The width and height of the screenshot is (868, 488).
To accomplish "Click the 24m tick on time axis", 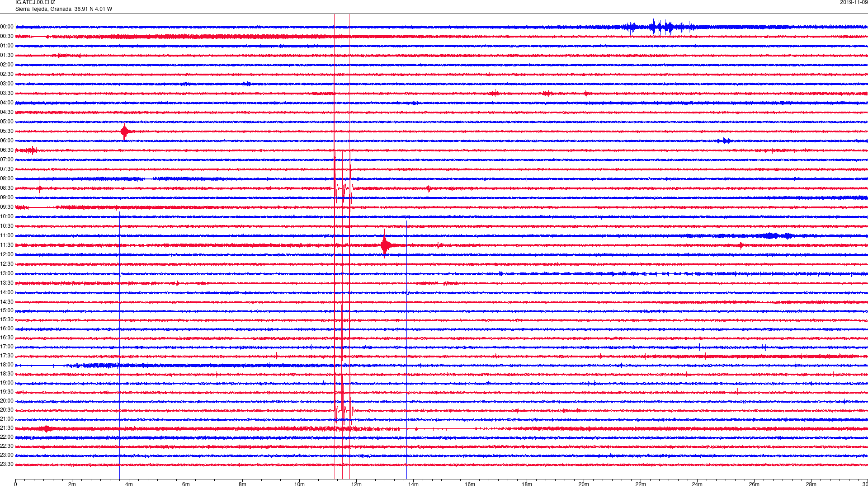I will [697, 484].
